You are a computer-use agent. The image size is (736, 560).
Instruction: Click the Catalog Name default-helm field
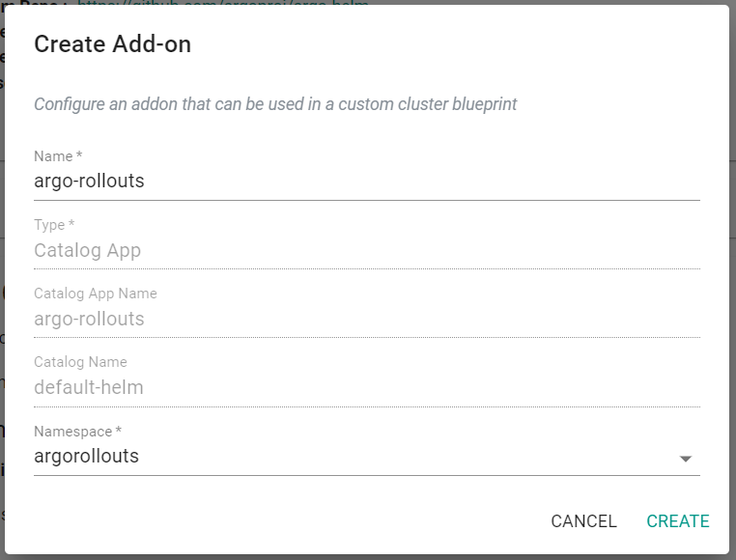[x=366, y=387]
